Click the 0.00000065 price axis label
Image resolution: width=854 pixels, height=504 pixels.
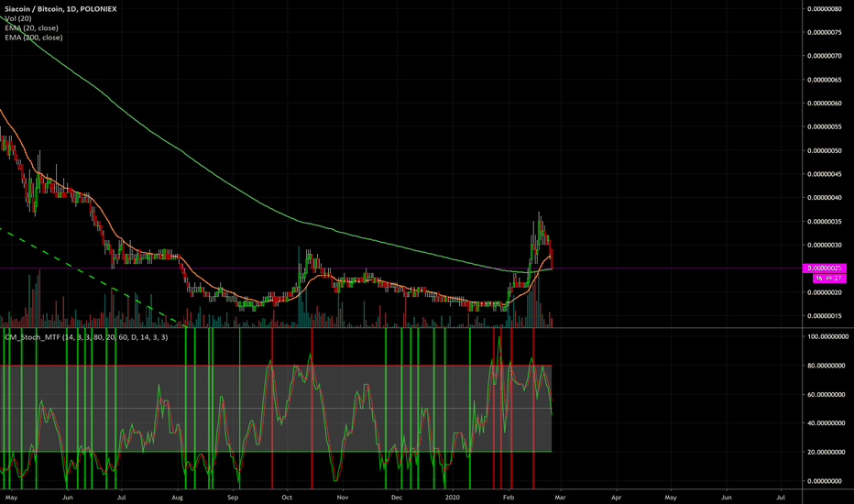tap(824, 80)
